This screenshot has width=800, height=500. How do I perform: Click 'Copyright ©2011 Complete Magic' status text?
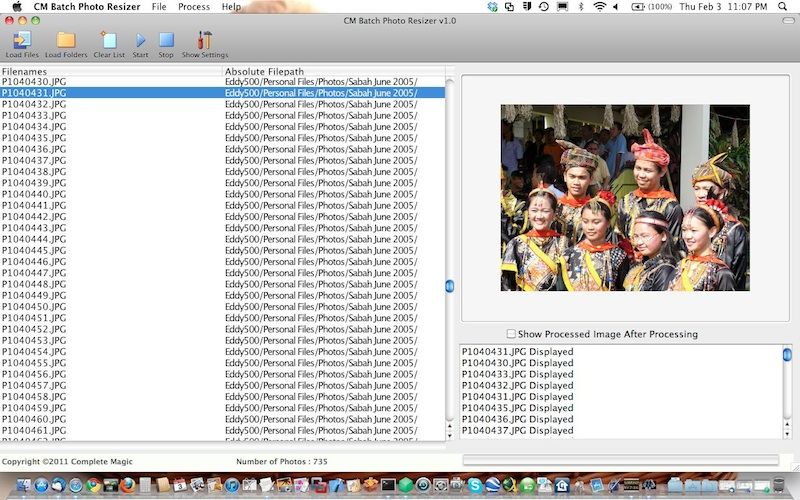pos(67,461)
